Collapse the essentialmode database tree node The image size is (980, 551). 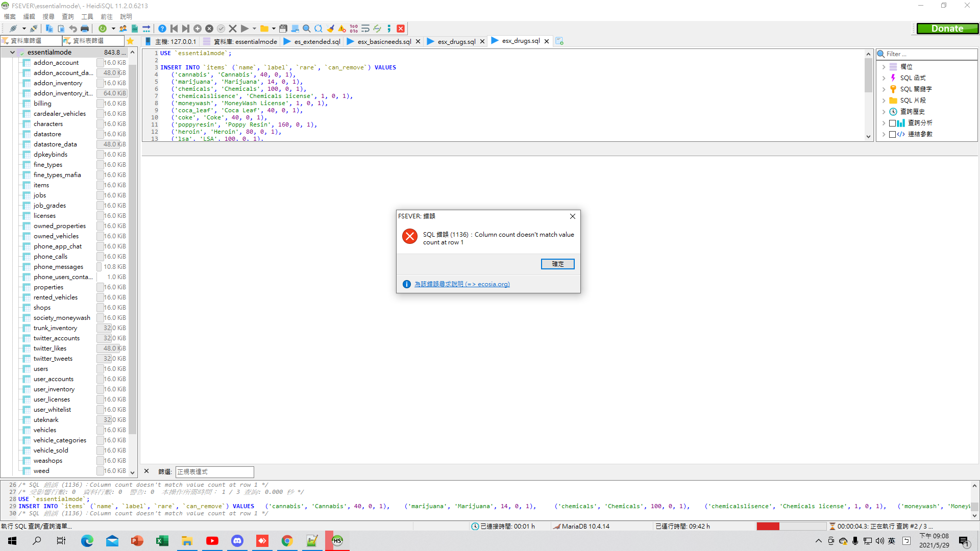point(12,52)
